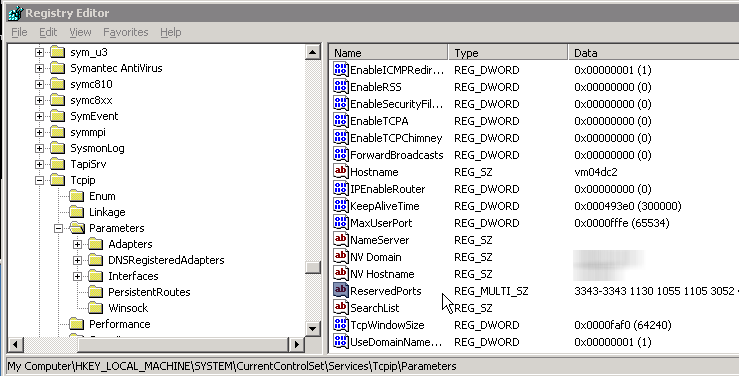Click the Registry Editor title bar icon
Screen dimensions: 739x376
coord(15,13)
